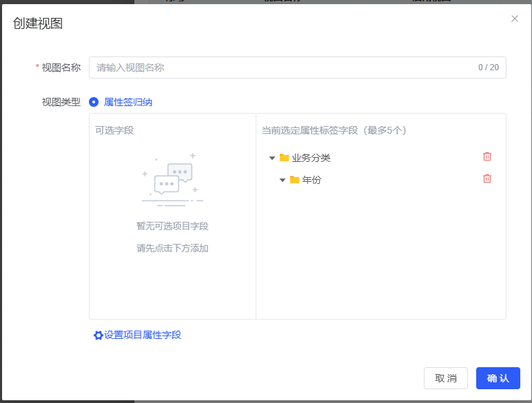Screen dimensions: 532x403
Task: Click the 可选字段 panel header
Action: click(114, 130)
